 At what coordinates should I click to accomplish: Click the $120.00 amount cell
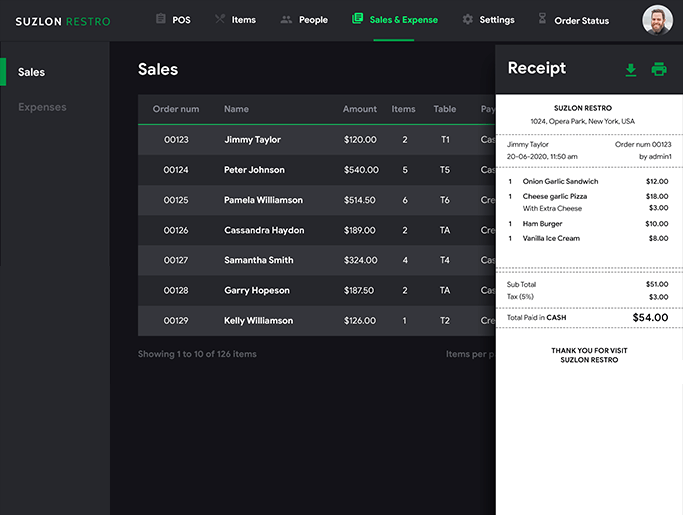pyautogui.click(x=360, y=139)
